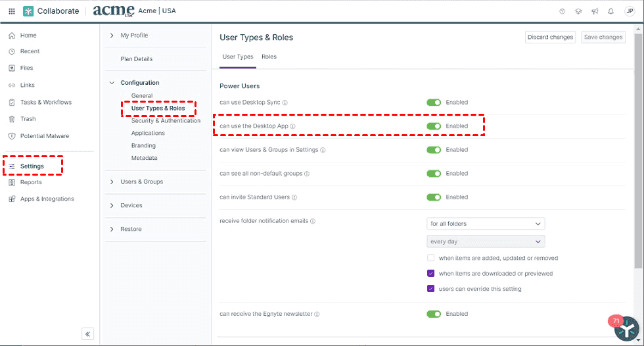Click info icon beside Desktop Sync
Image resolution: width=644 pixels, height=346 pixels.
click(285, 103)
